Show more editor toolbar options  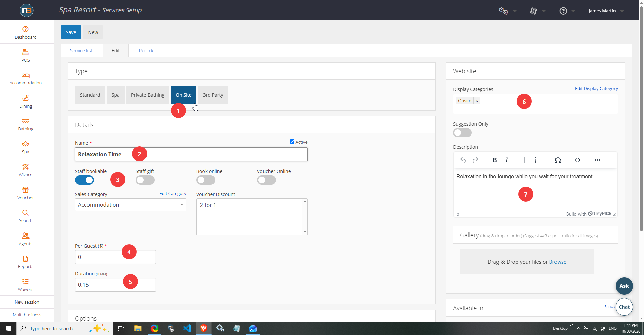[597, 160]
